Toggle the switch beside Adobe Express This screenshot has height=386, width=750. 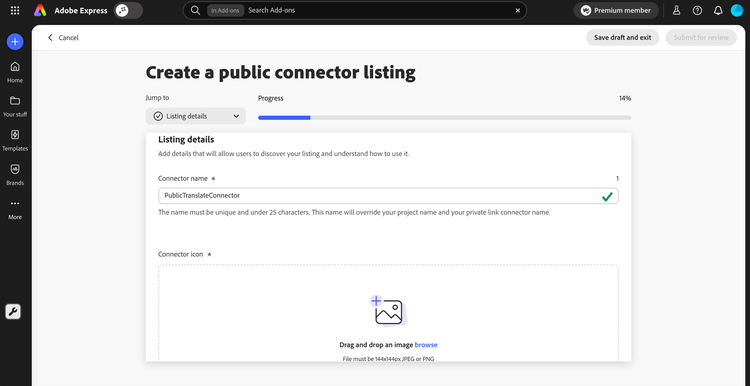tap(128, 10)
